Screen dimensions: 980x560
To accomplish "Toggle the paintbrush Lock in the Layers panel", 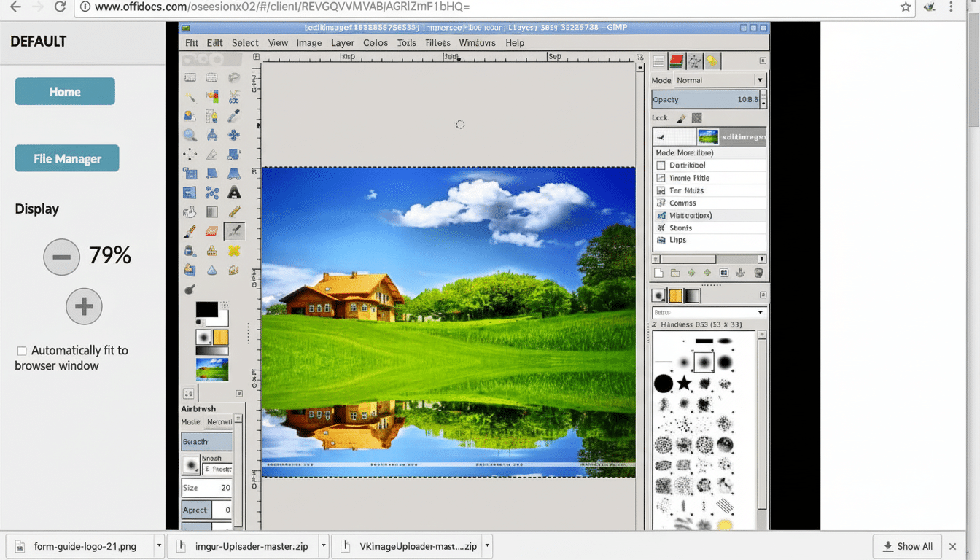I will point(680,117).
